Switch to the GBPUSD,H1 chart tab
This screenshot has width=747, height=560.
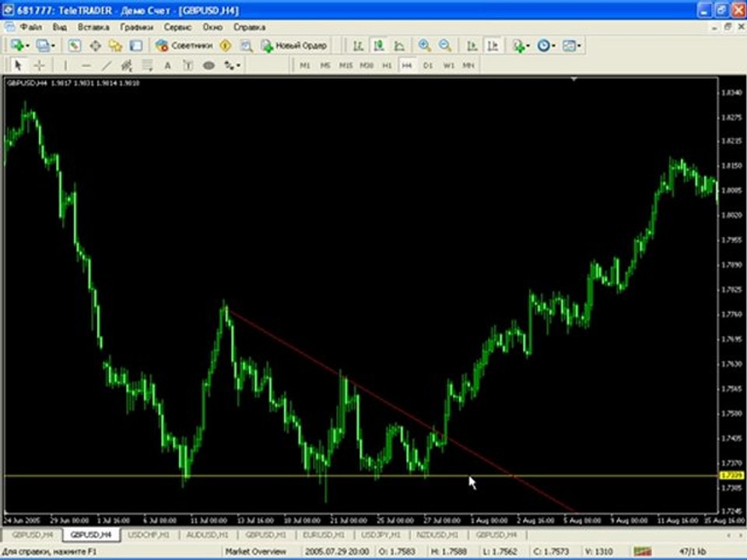tap(266, 535)
